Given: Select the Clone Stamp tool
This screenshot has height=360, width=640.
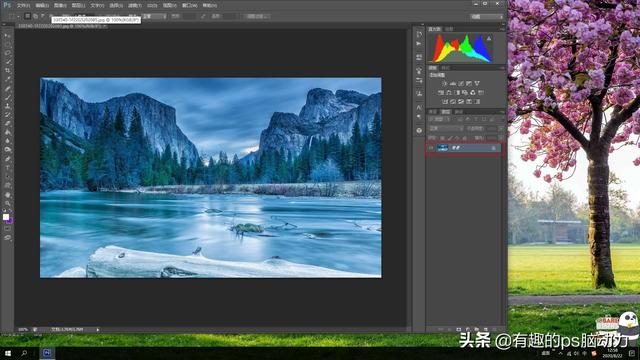Looking at the screenshot, I should [7, 106].
